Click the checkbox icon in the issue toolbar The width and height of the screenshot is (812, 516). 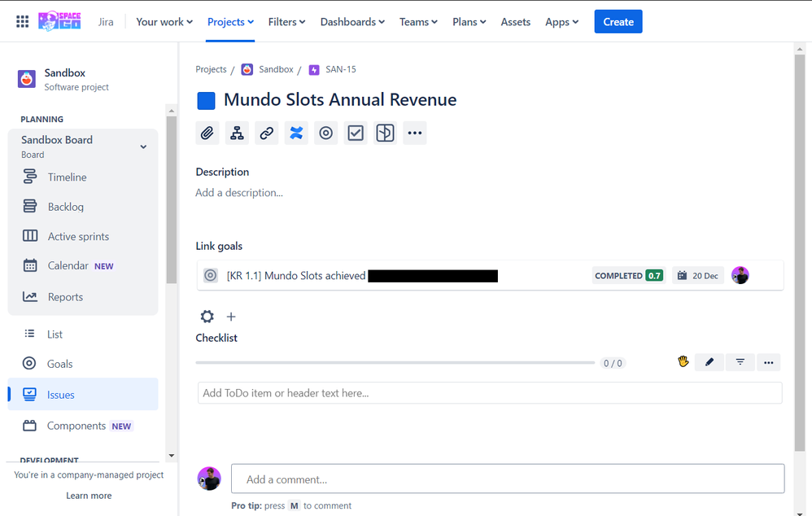(x=355, y=133)
